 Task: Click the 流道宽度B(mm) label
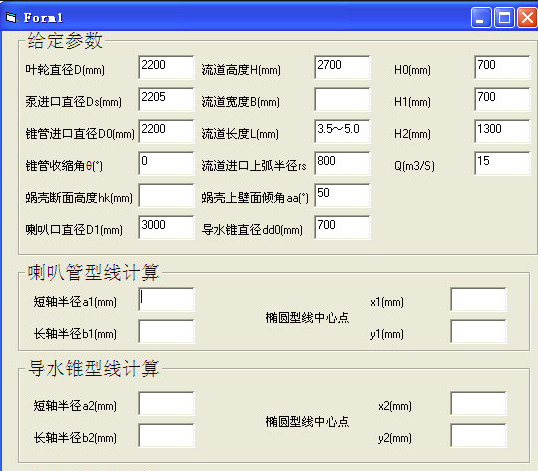click(x=241, y=102)
